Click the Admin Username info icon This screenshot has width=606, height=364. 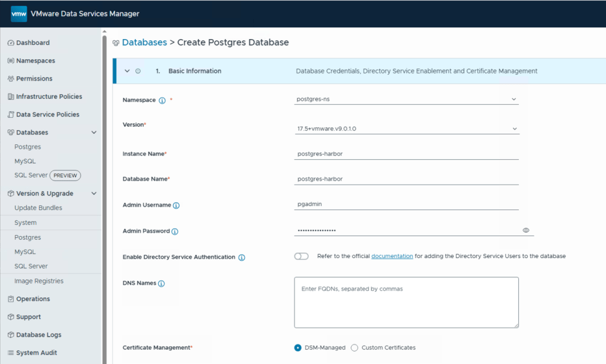[176, 205]
